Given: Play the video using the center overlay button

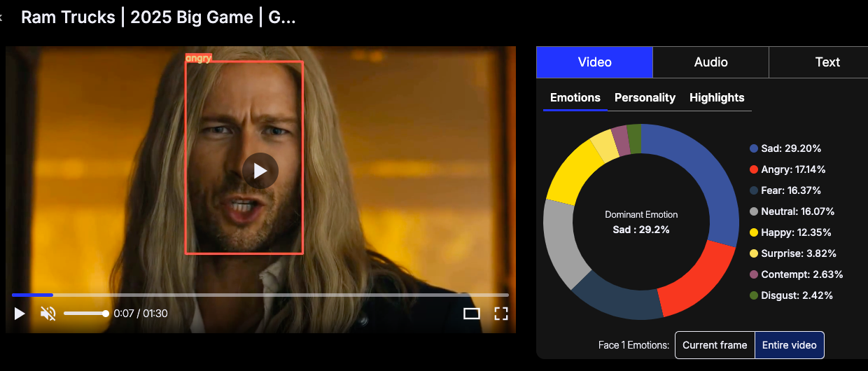Looking at the screenshot, I should tap(260, 171).
